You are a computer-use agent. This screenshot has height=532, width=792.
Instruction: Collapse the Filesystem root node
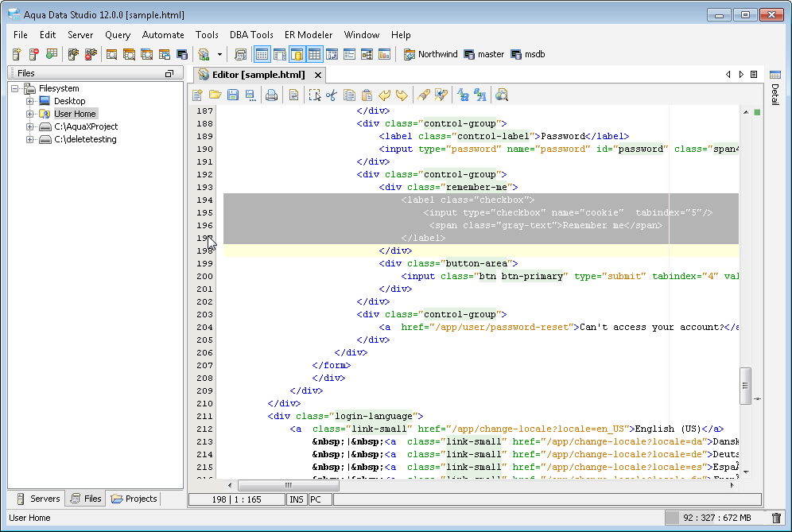16,88
